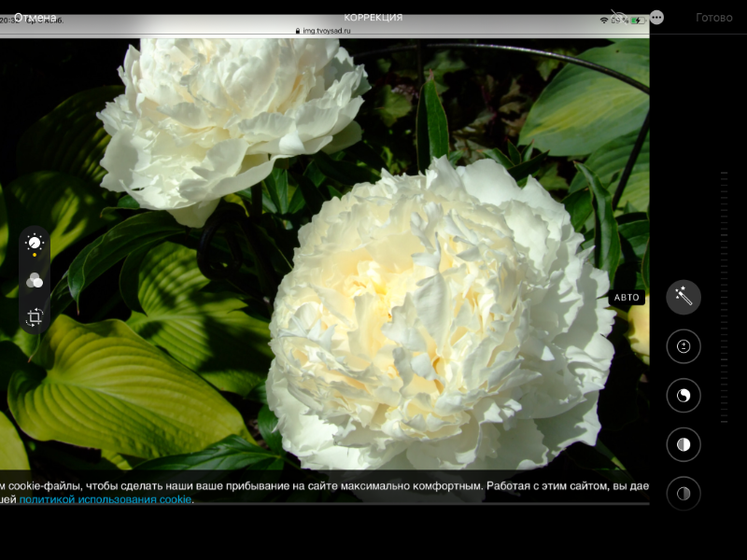Screen dimensions: 747x560
Task: Click the АВТО label badge
Action: click(627, 298)
